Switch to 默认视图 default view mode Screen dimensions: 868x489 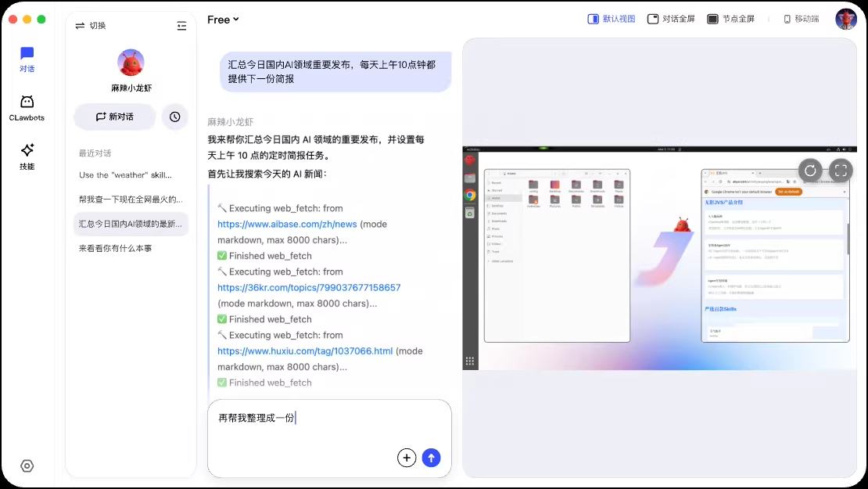click(x=612, y=19)
